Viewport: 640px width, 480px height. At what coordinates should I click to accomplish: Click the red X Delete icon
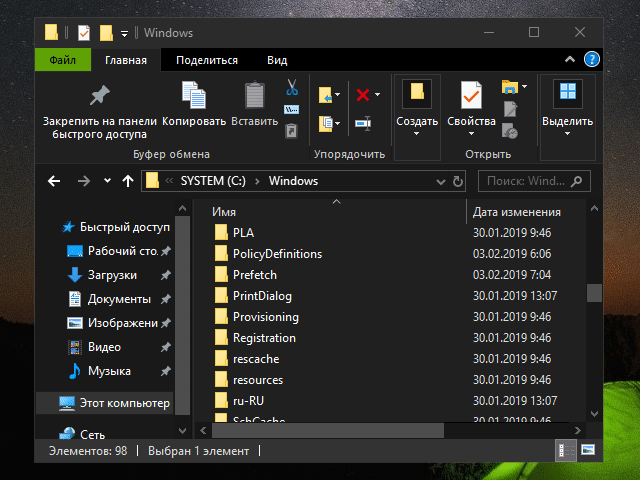click(363, 95)
